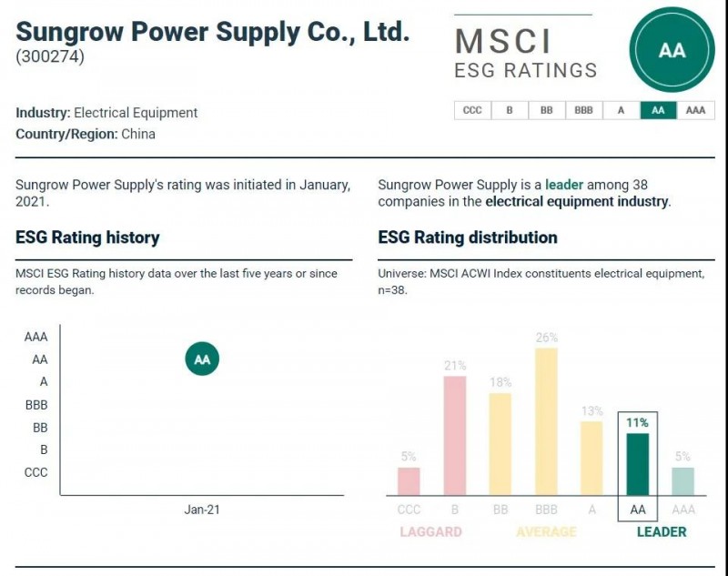Select the AAA cell in rating scale
Image resolution: width=728 pixels, height=576 pixels.
click(x=695, y=110)
